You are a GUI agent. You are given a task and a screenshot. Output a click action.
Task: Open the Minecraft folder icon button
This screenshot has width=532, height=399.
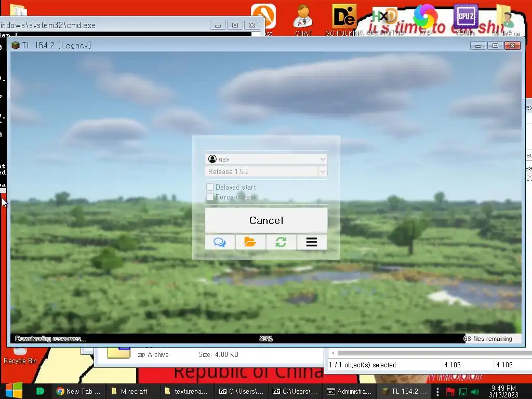[x=250, y=242]
